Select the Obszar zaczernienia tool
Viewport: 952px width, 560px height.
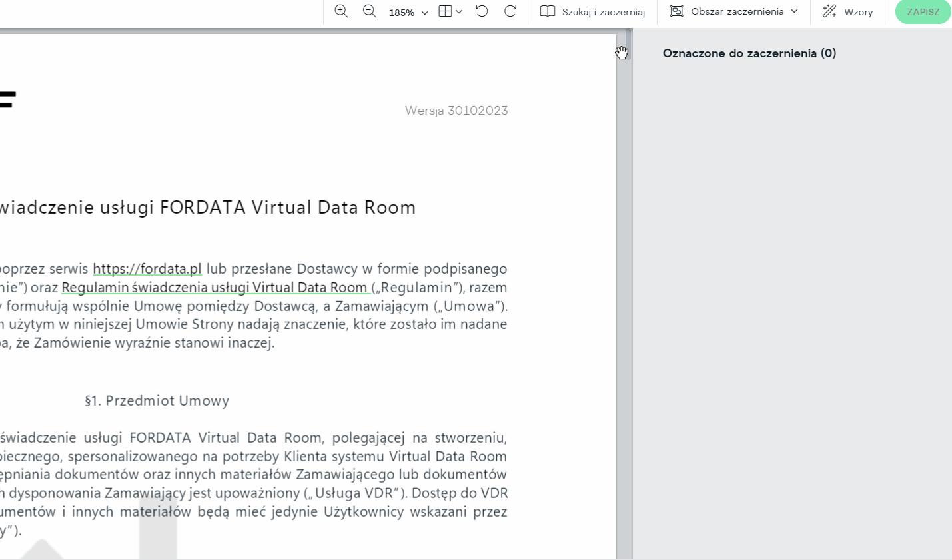click(x=727, y=11)
